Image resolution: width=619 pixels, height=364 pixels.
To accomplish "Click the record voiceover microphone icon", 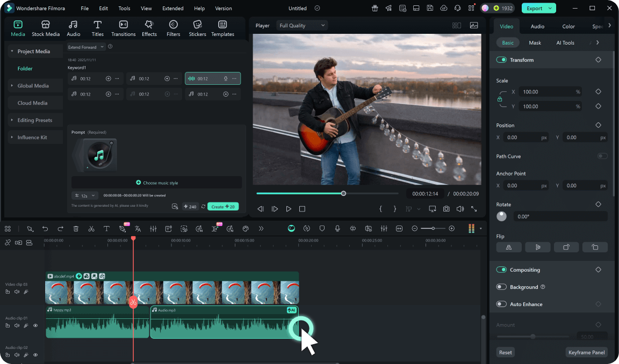I will pos(337,229).
